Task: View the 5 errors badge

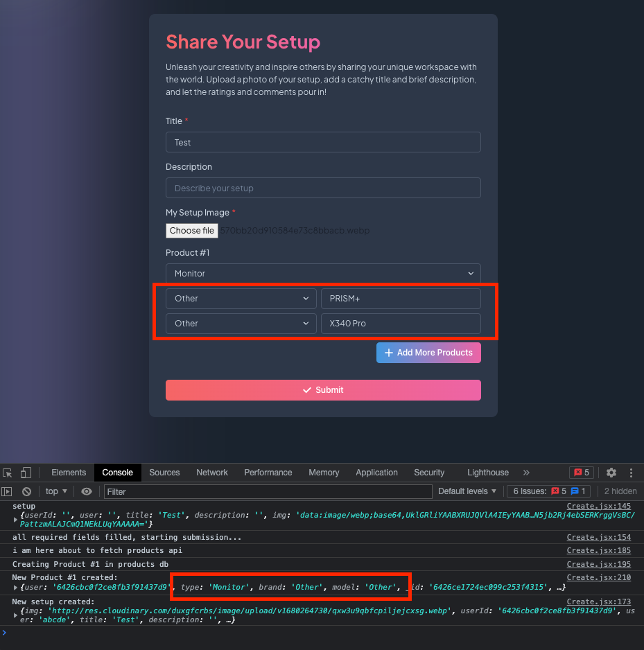Action: 581,472
